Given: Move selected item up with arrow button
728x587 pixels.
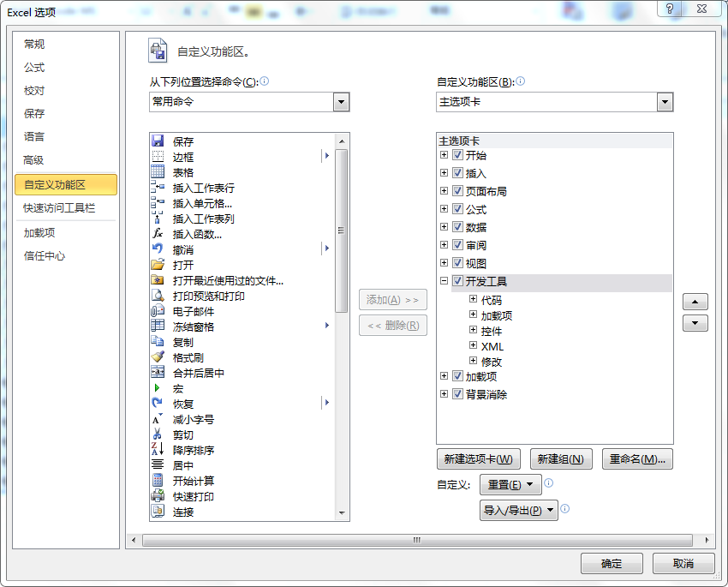Looking at the screenshot, I should tap(695, 302).
